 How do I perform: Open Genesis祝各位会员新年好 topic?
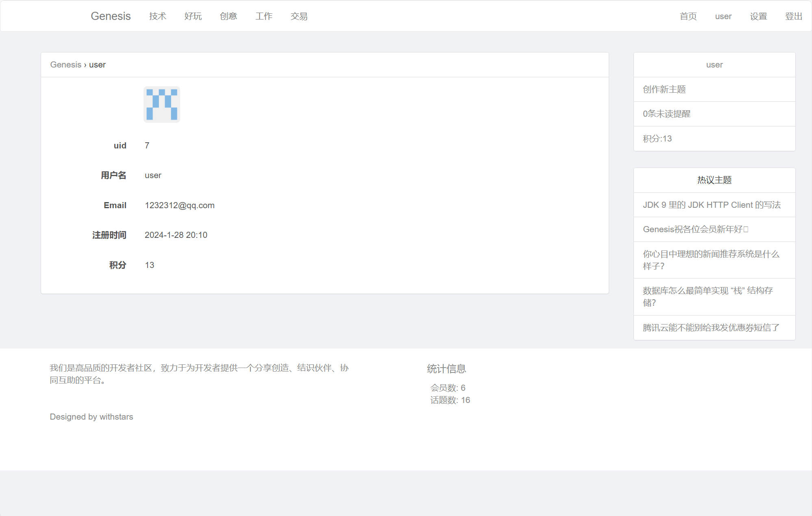695,229
